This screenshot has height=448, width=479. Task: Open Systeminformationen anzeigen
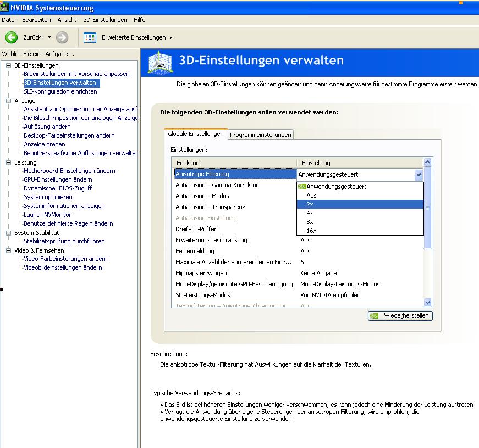(x=64, y=206)
